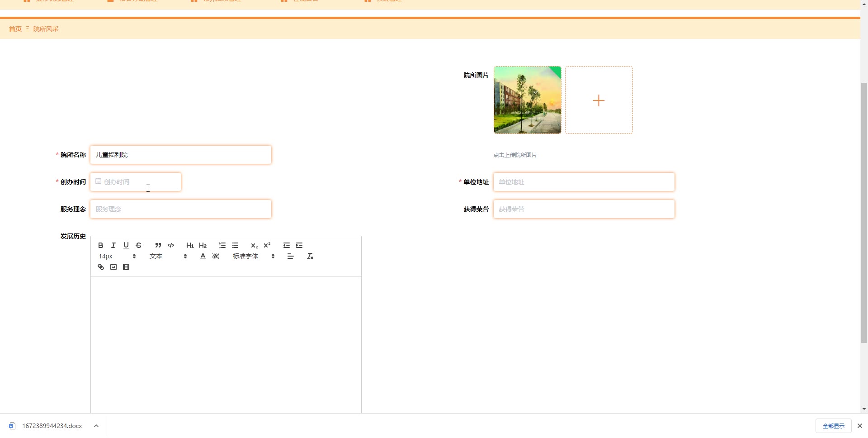This screenshot has height=438, width=868.
Task: Expand the download item options chevron
Action: 96,426
